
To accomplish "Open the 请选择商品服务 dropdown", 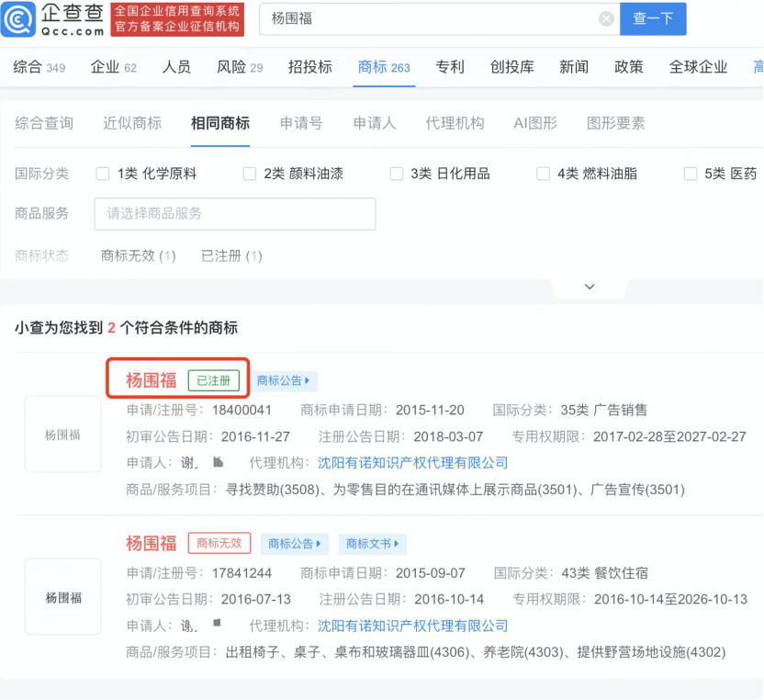I will coord(234,214).
